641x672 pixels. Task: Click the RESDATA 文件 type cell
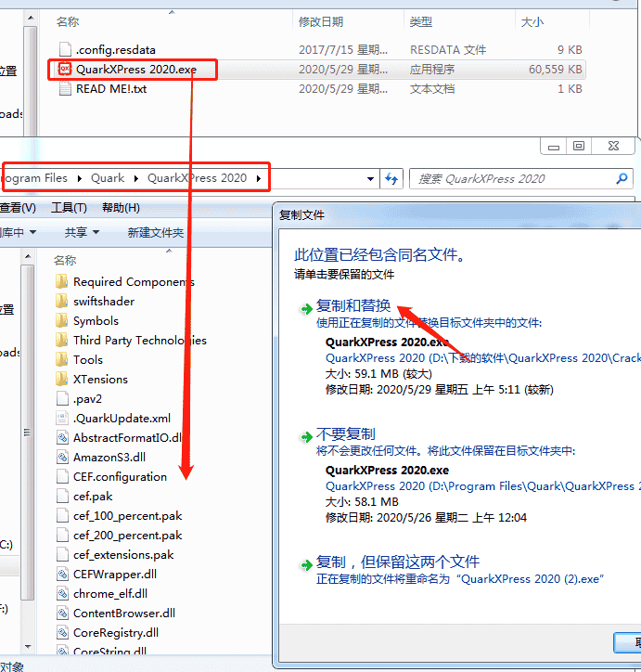pyautogui.click(x=448, y=50)
